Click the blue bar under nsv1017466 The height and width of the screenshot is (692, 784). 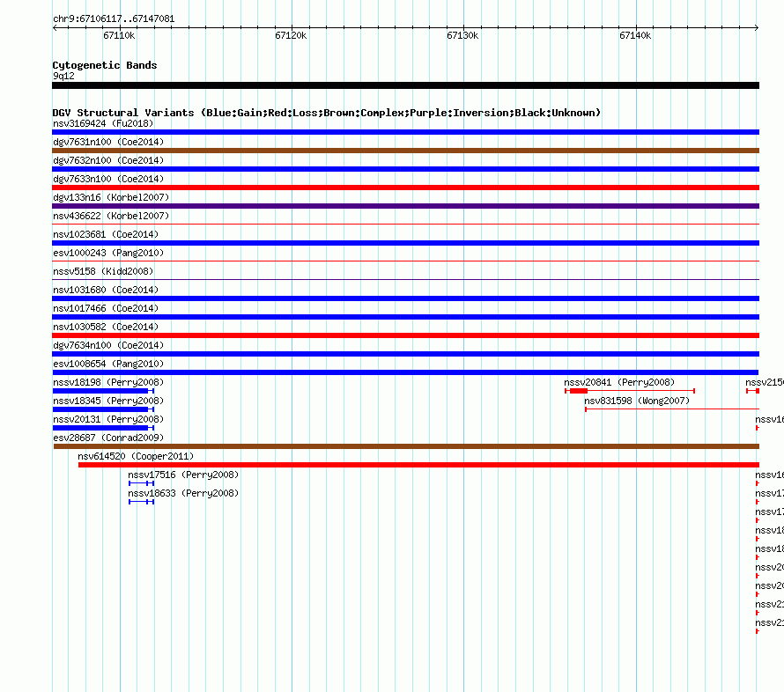click(x=405, y=317)
